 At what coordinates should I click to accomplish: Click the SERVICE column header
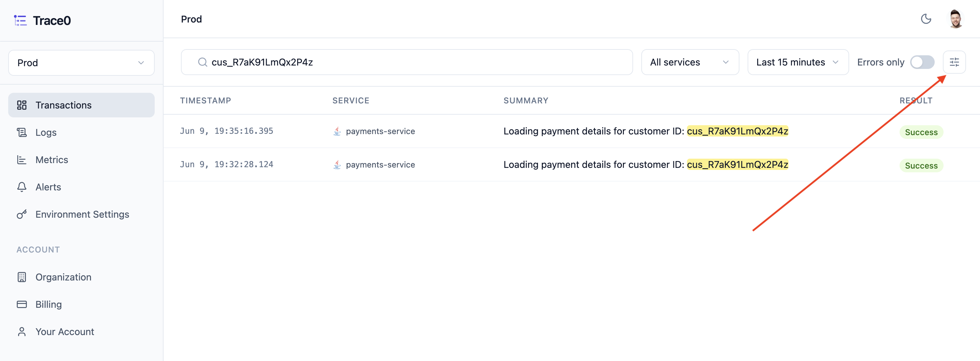tap(351, 101)
